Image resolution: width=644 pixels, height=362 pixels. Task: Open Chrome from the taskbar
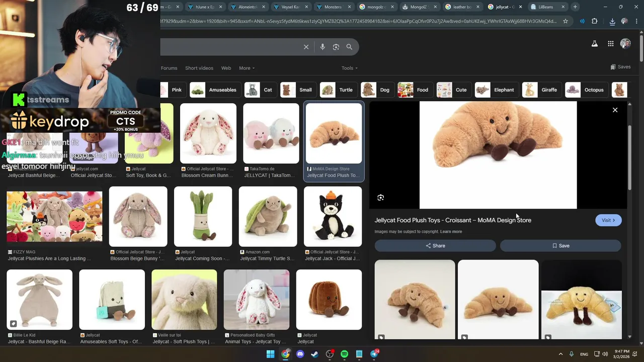tap(285, 354)
